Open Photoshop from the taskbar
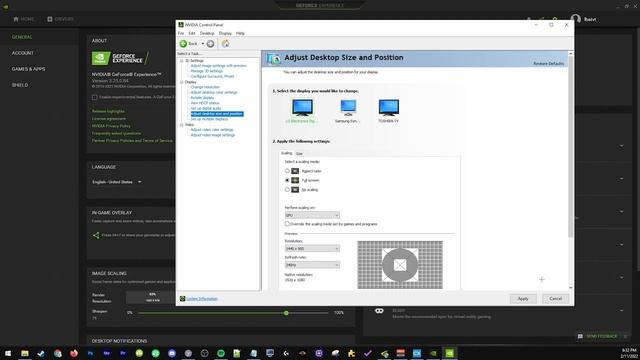640x360 pixels. pyautogui.click(x=90, y=353)
